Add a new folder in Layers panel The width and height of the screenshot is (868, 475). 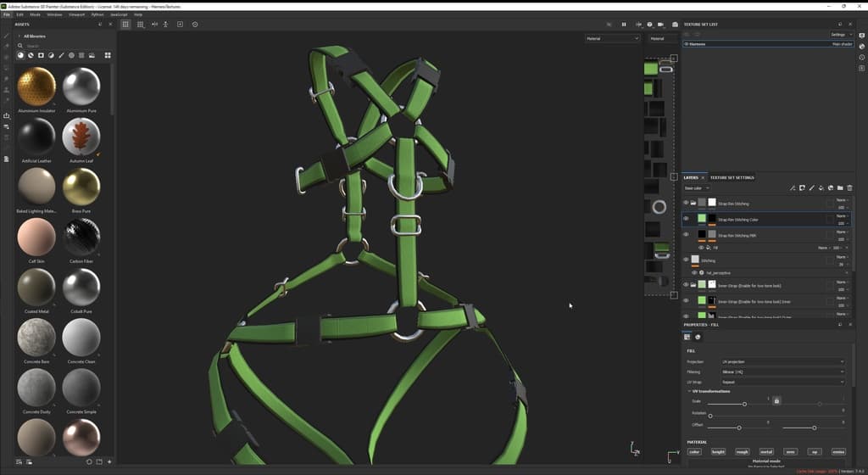tap(840, 188)
